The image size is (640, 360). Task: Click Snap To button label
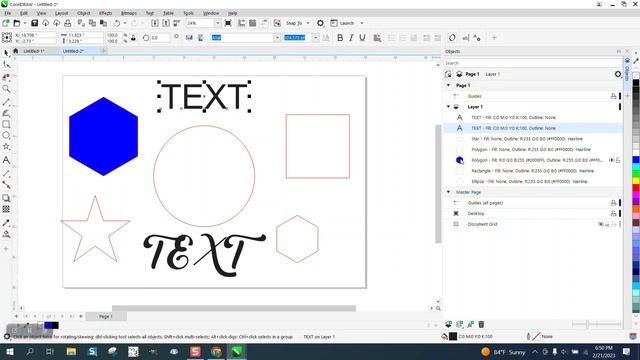pyautogui.click(x=294, y=23)
